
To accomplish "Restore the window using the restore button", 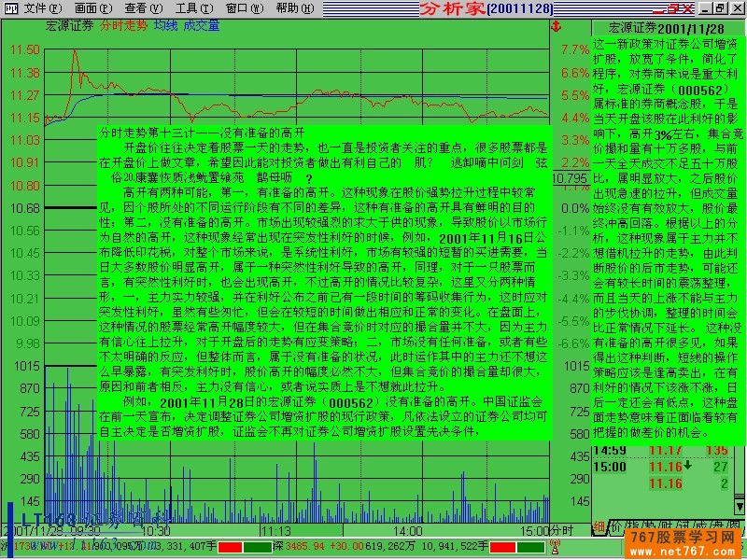I will (720, 8).
